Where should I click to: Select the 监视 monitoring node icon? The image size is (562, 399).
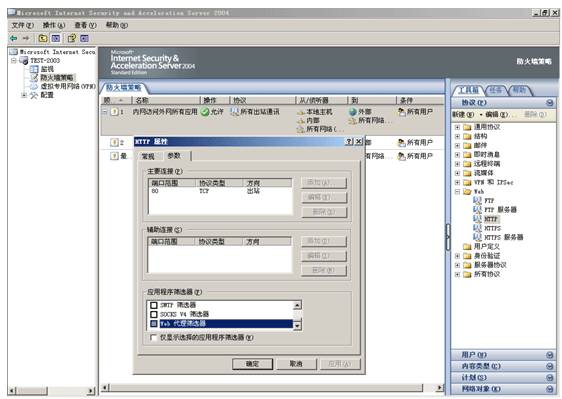point(34,69)
